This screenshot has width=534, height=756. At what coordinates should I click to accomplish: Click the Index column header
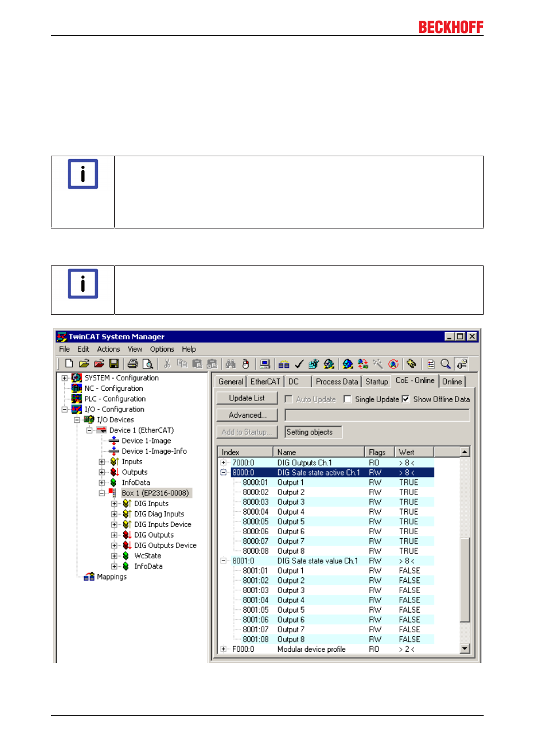[x=245, y=452]
